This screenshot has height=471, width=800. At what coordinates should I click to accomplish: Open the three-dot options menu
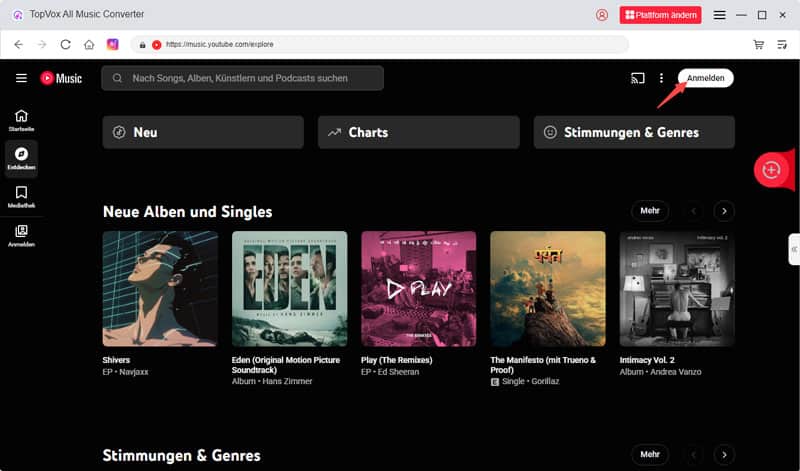pyautogui.click(x=661, y=78)
